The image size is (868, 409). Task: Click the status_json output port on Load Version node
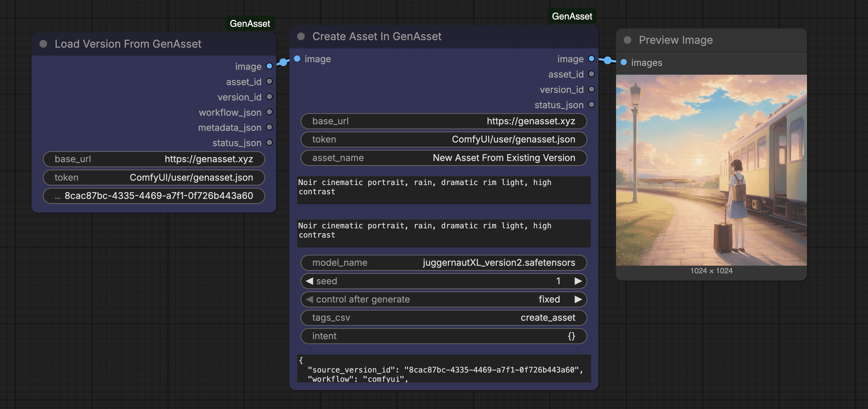pyautogui.click(x=269, y=142)
